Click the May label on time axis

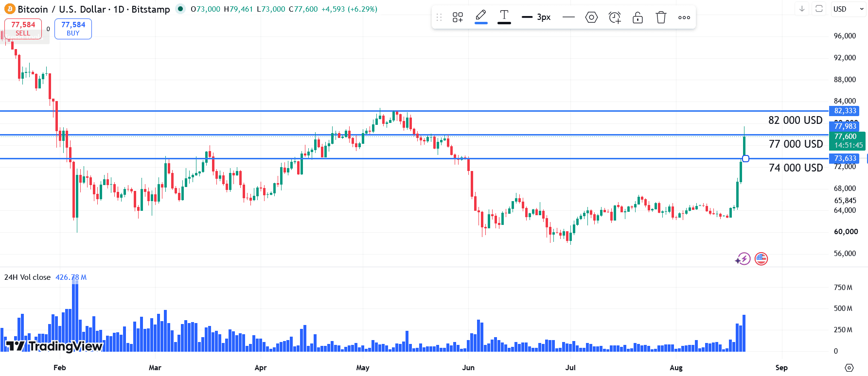(x=363, y=368)
